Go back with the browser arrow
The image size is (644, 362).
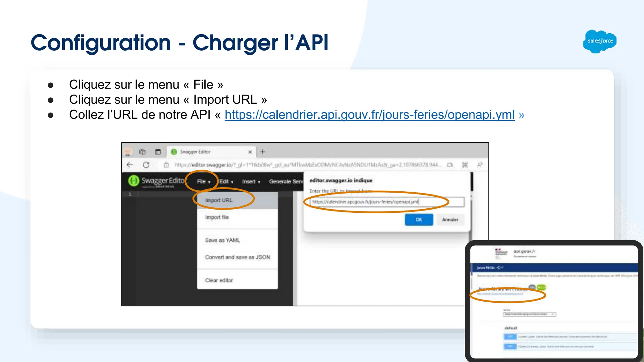tap(130, 165)
